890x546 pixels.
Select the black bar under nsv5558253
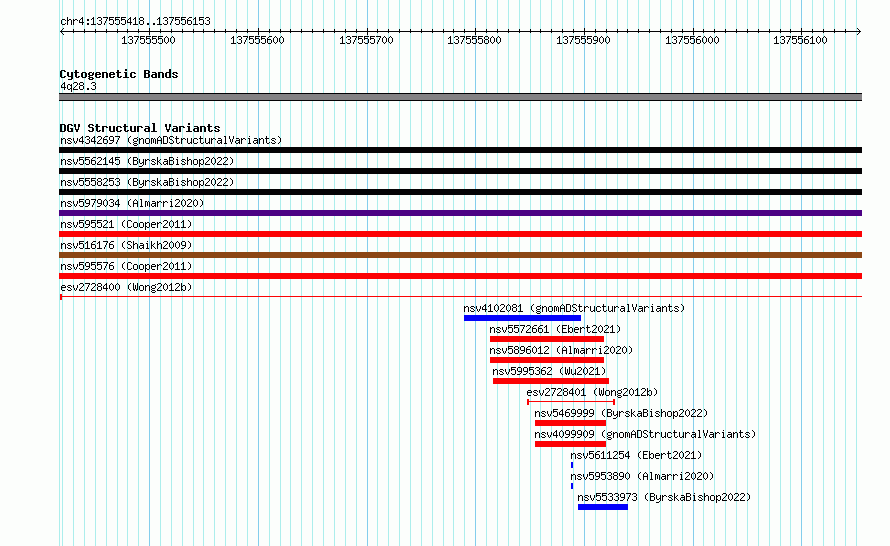click(x=460, y=192)
